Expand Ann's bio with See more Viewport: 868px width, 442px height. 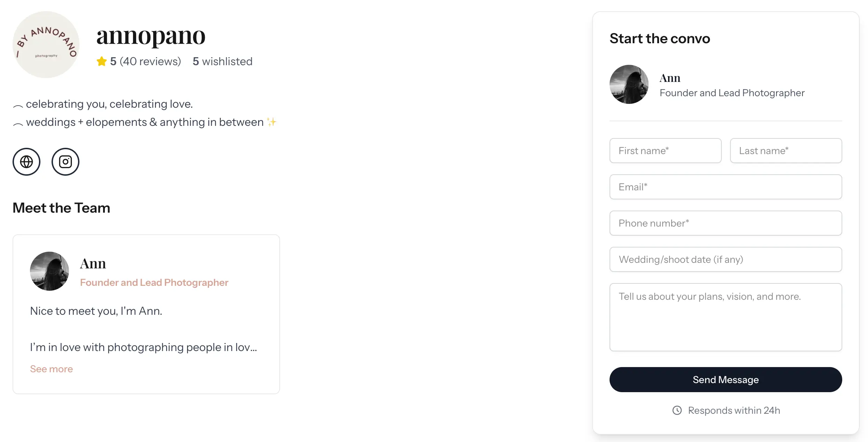pyautogui.click(x=52, y=369)
